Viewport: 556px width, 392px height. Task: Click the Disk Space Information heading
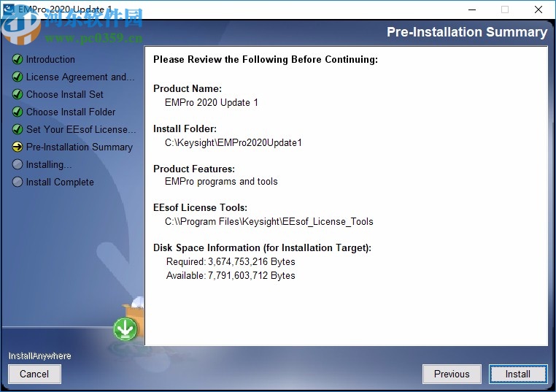263,247
